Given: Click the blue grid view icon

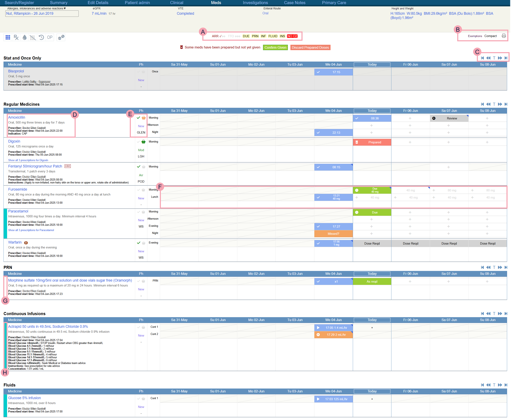Looking at the screenshot, I should [x=8, y=37].
